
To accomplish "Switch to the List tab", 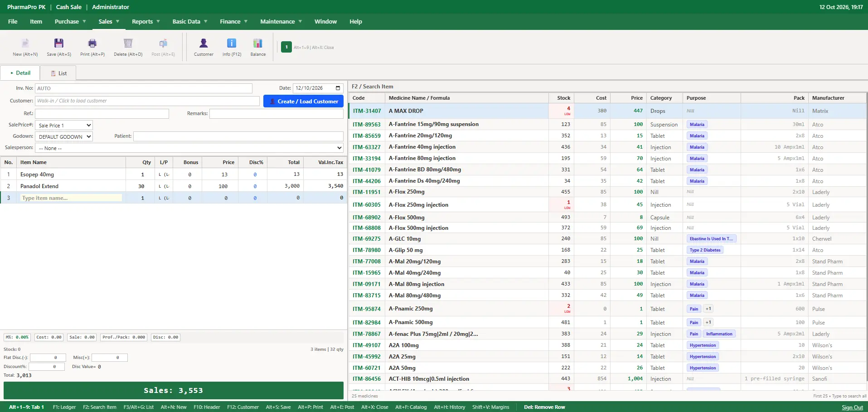I will [58, 73].
